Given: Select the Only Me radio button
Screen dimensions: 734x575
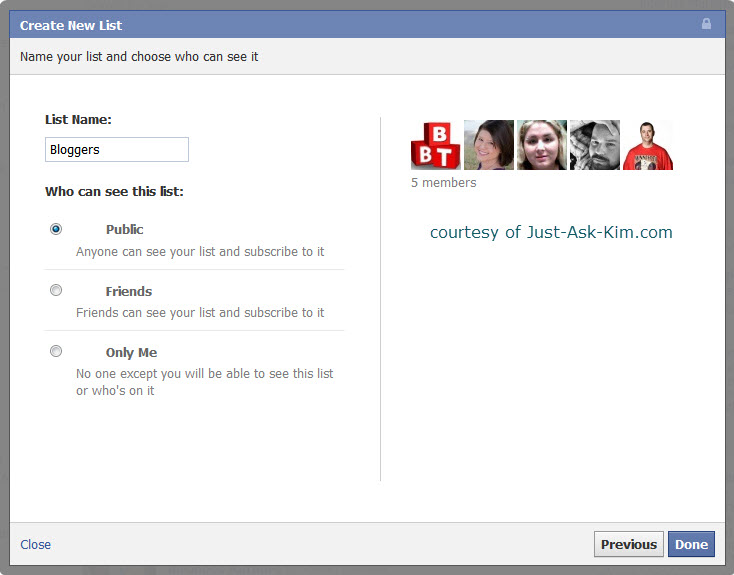Looking at the screenshot, I should pos(56,351).
